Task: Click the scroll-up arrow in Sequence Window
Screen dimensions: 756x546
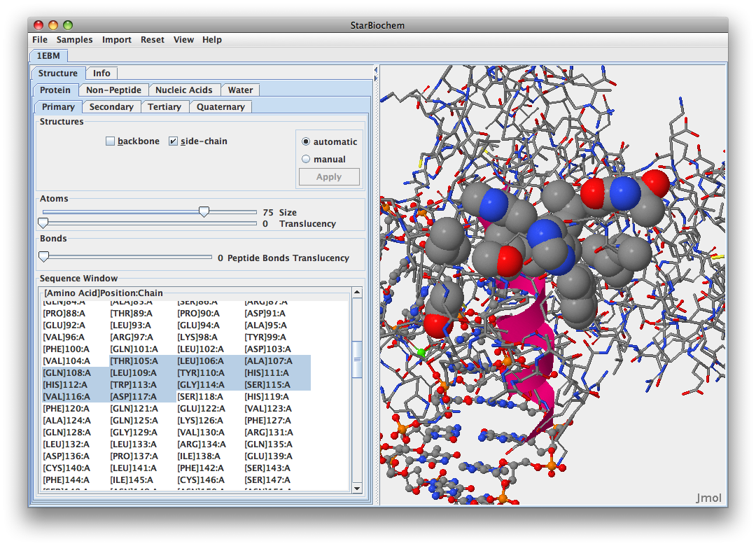Action: [357, 293]
